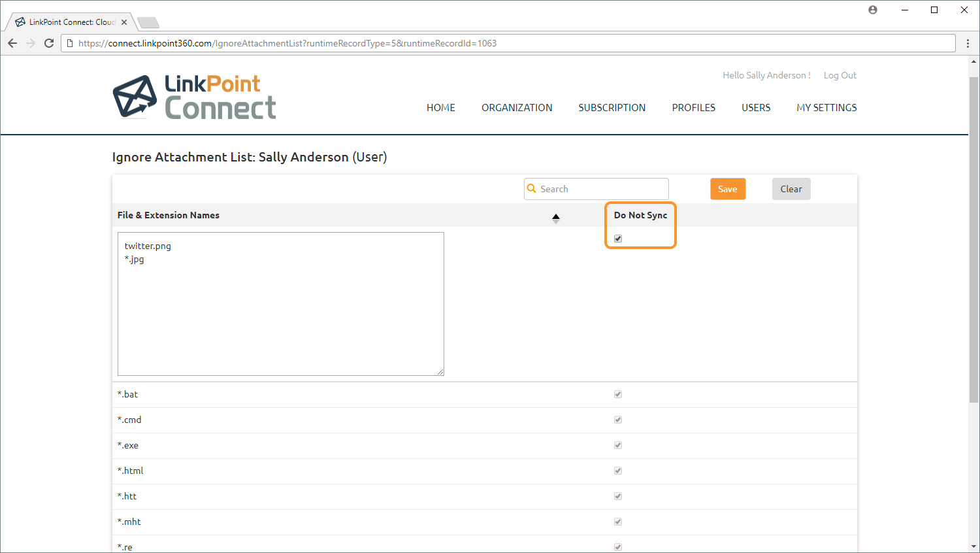Viewport: 980px width, 553px height.
Task: Open the MY SETTINGS menu item
Action: pyautogui.click(x=826, y=108)
